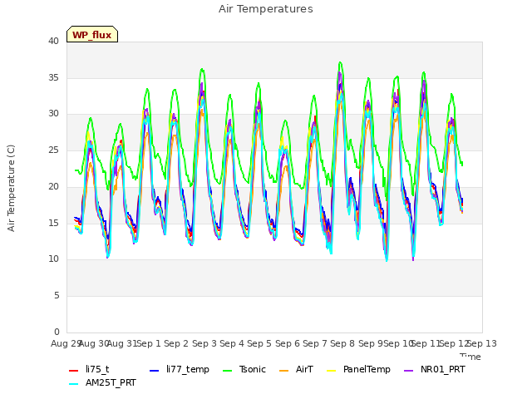Viewport: 532px width, 399px height.
Task: Click the Air Temperatures chart title
Action: click(x=266, y=9)
